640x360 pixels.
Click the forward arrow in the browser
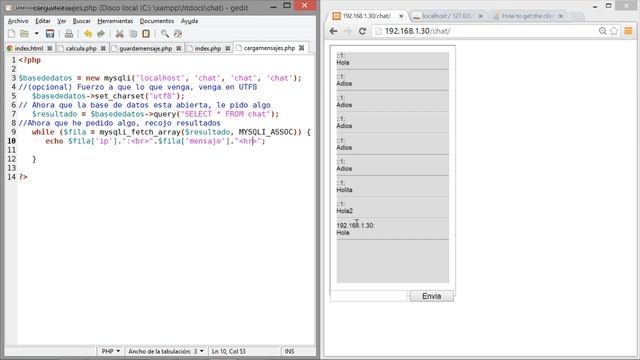coord(348,31)
